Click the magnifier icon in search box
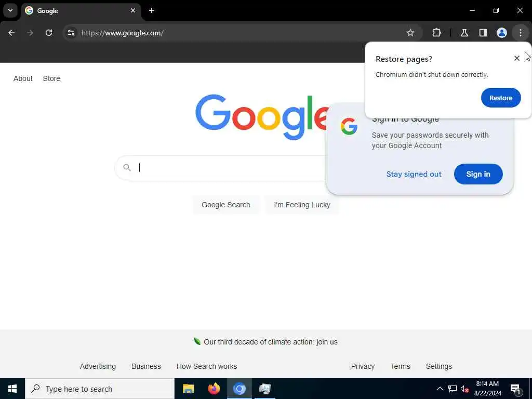The width and height of the screenshot is (532, 399). click(127, 168)
